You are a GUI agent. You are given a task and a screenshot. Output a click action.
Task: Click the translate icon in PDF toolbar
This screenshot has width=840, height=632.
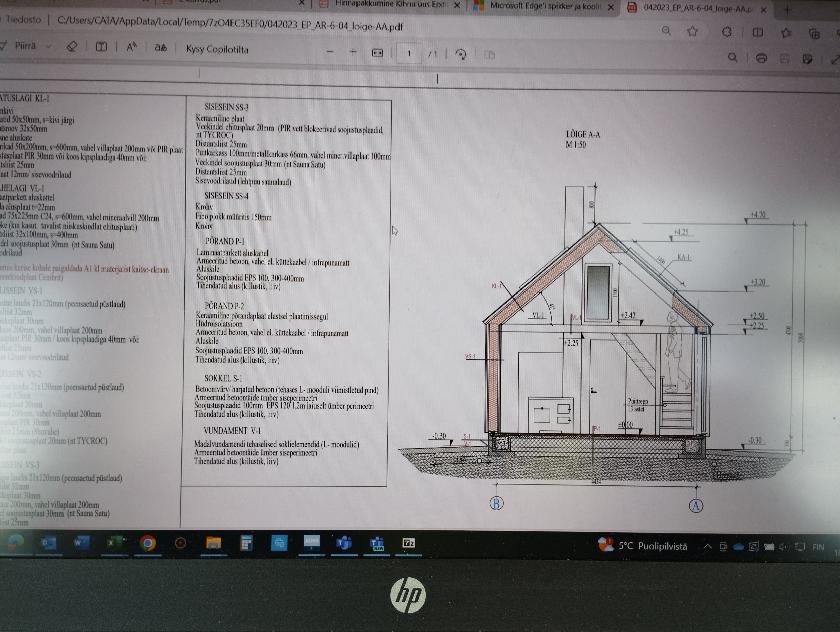tap(160, 48)
